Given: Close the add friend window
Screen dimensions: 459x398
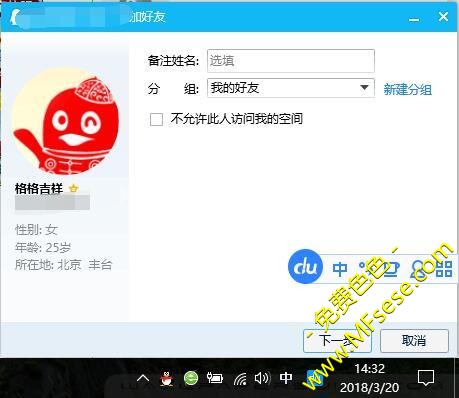Looking at the screenshot, I should [x=443, y=17].
